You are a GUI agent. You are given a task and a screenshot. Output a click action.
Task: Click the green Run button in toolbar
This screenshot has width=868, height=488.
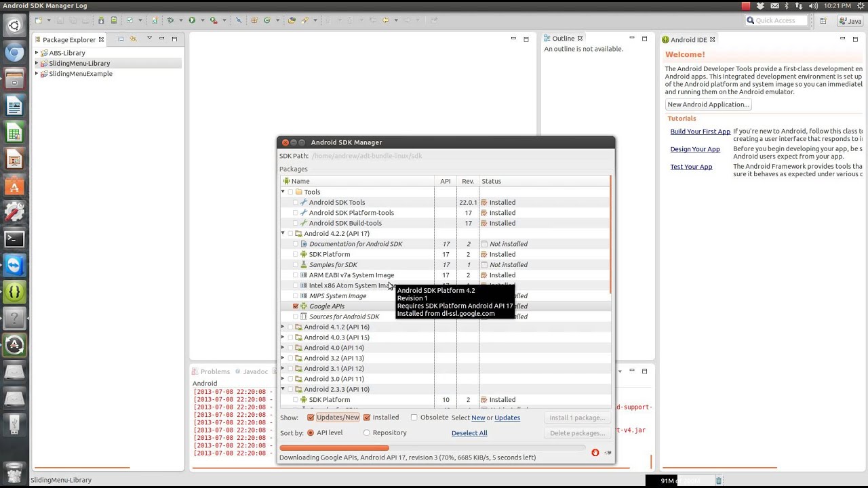[x=192, y=20]
